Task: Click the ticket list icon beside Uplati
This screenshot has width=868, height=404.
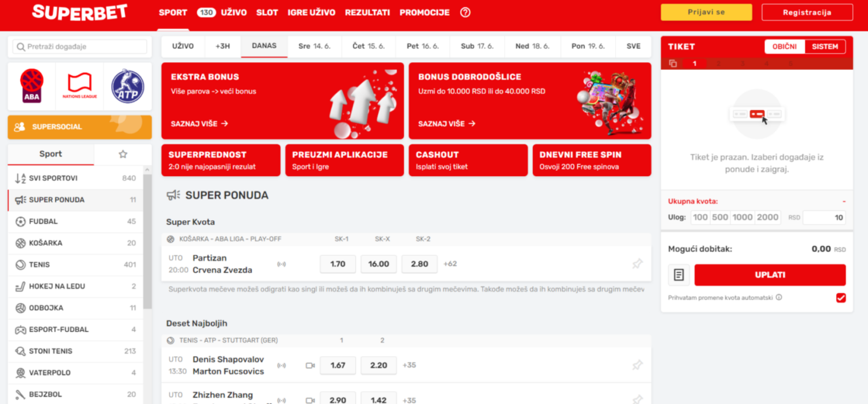Action: pyautogui.click(x=679, y=275)
